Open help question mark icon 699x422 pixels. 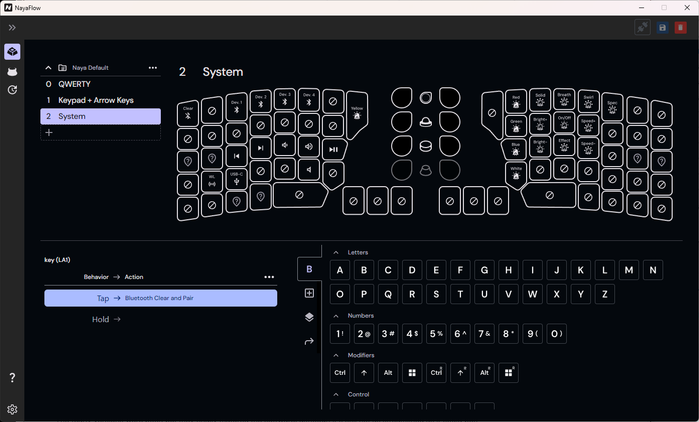pos(12,377)
